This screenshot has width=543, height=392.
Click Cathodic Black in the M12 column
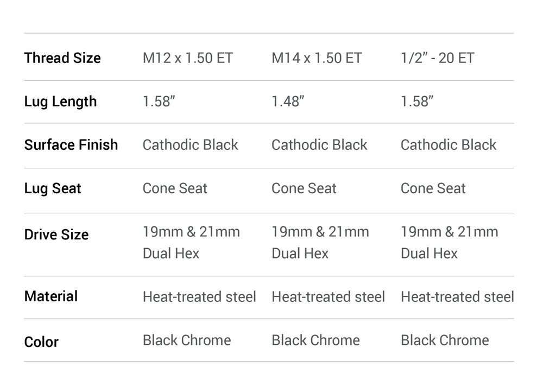(190, 145)
